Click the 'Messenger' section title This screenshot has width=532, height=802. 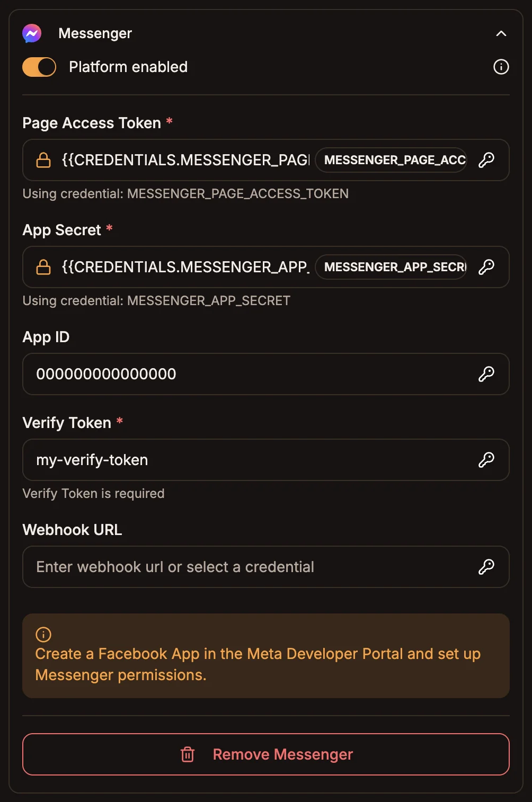pos(95,33)
